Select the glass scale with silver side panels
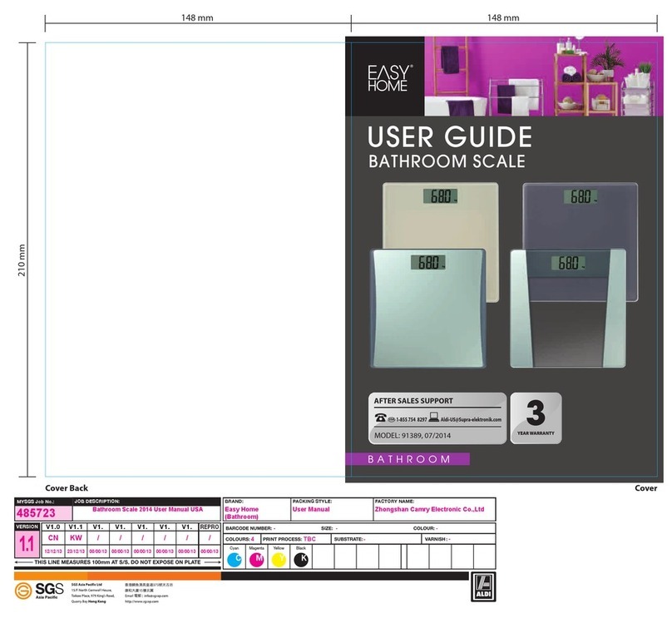 [x=568, y=308]
